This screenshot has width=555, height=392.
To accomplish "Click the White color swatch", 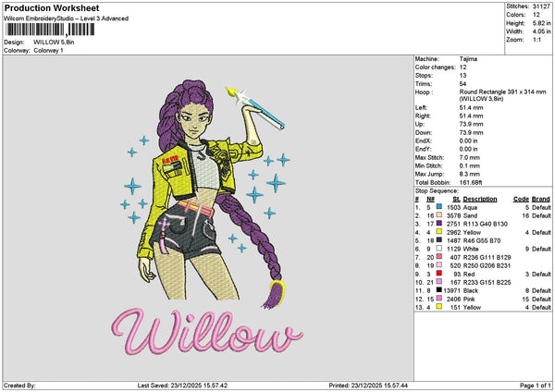I will click(x=438, y=249).
